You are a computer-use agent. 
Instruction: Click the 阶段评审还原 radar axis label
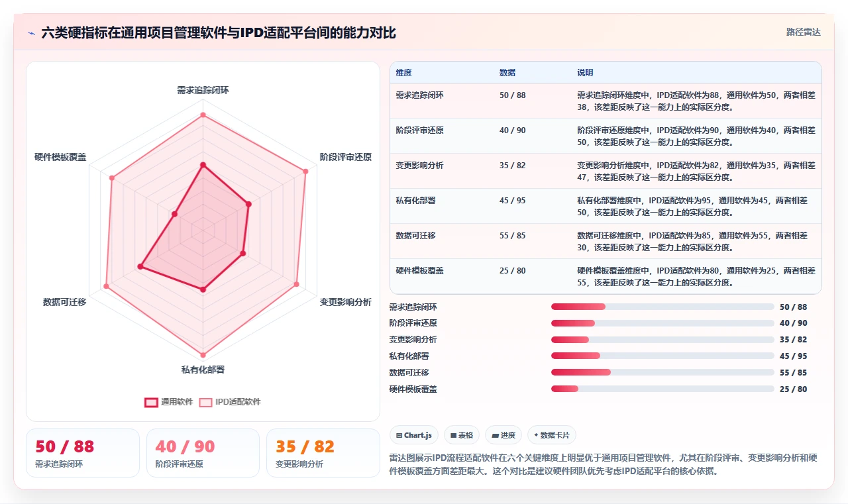(x=346, y=157)
